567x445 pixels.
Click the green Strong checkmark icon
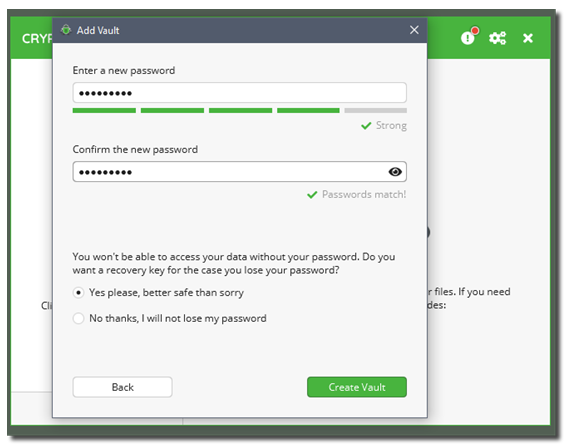[366, 126]
